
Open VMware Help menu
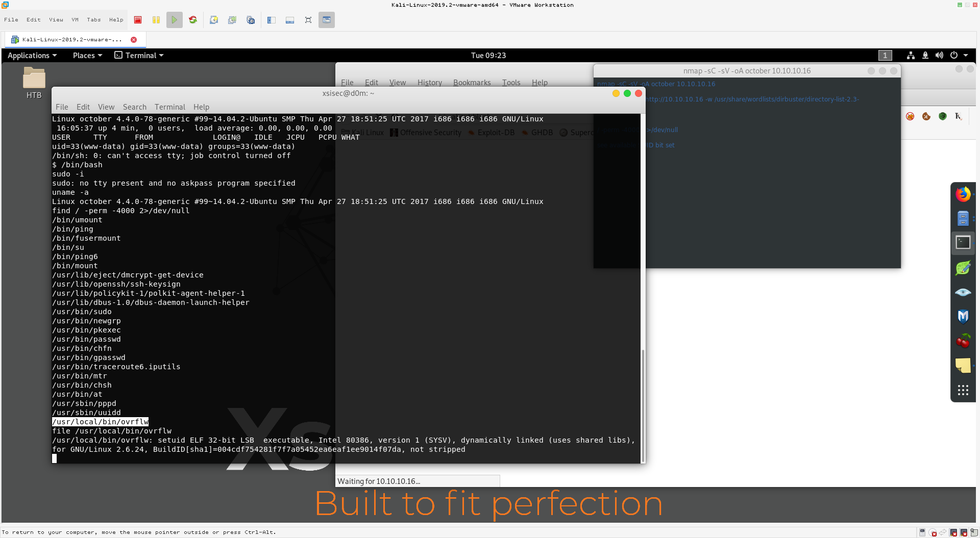point(116,20)
